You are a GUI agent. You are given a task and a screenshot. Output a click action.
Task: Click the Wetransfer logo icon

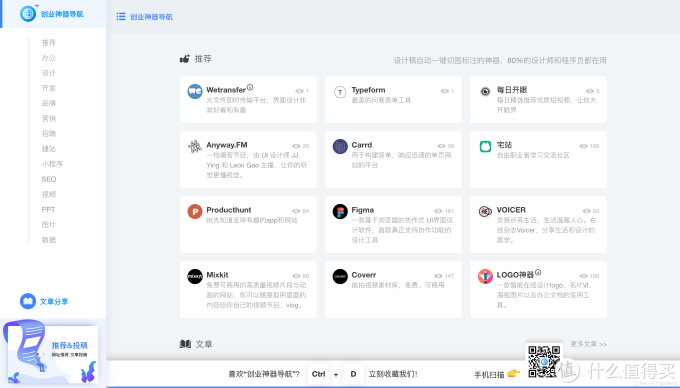[195, 91]
